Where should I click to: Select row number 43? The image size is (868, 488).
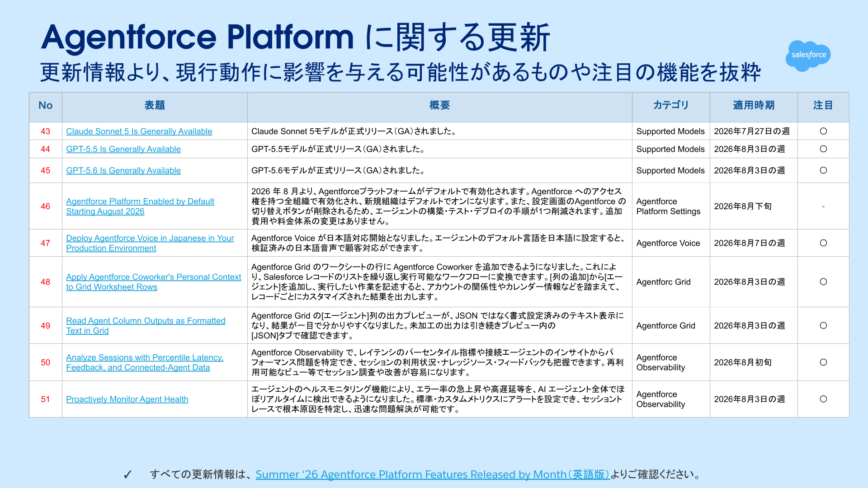pyautogui.click(x=46, y=131)
